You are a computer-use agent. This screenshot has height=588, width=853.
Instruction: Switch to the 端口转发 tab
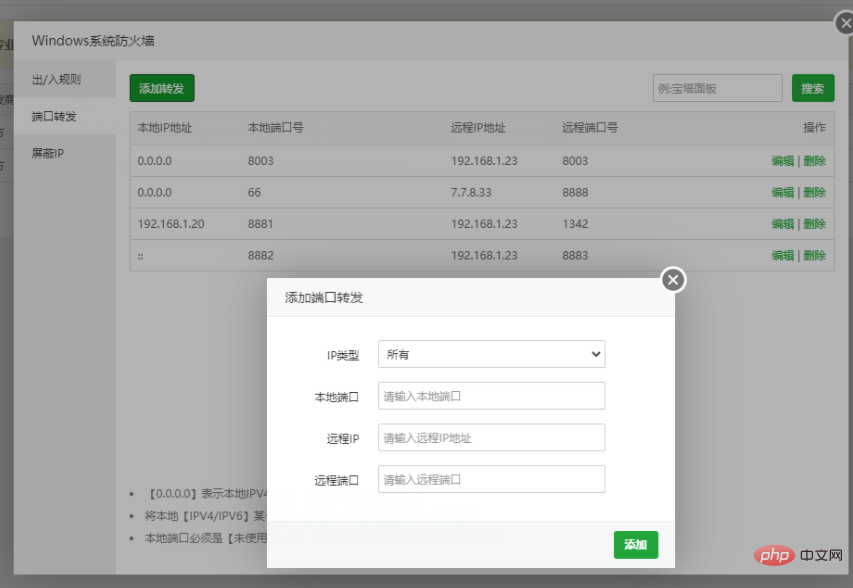(x=65, y=116)
